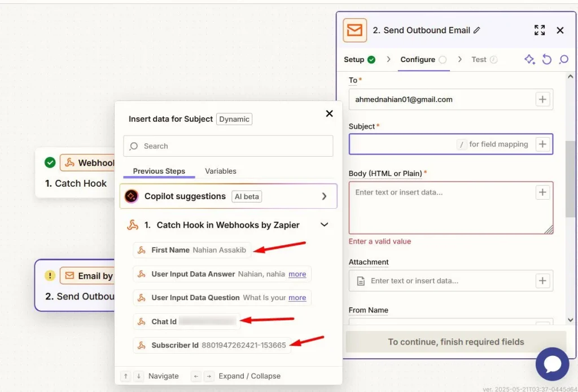Click the Expand right arrow key icon
Viewport: 578px width, 392px height.
click(x=209, y=376)
